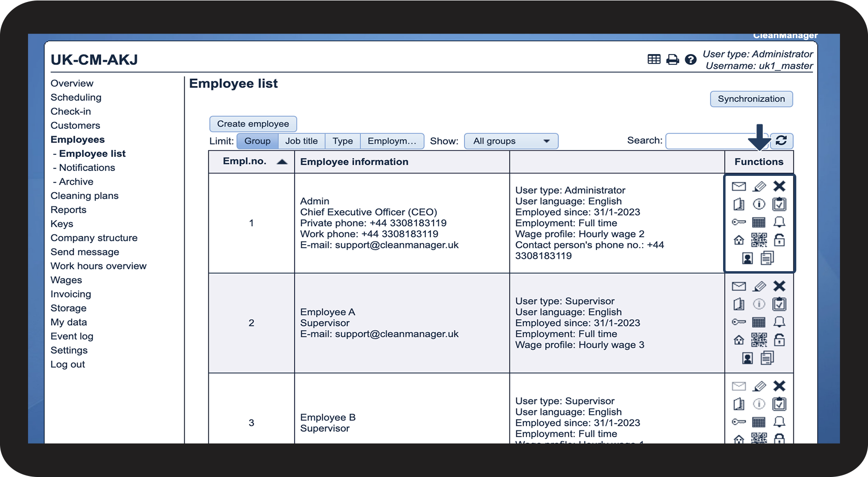The height and width of the screenshot is (477, 868).
Task: Click the table grid icon in the header
Action: tap(654, 59)
